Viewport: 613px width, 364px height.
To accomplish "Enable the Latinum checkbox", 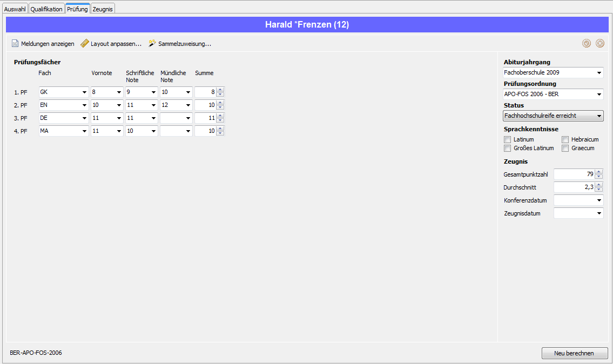I will pos(508,139).
